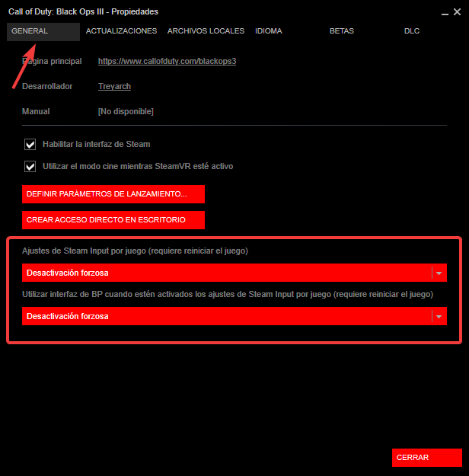The width and height of the screenshot is (469, 476).
Task: Click the CERRAR button
Action: coord(427,458)
